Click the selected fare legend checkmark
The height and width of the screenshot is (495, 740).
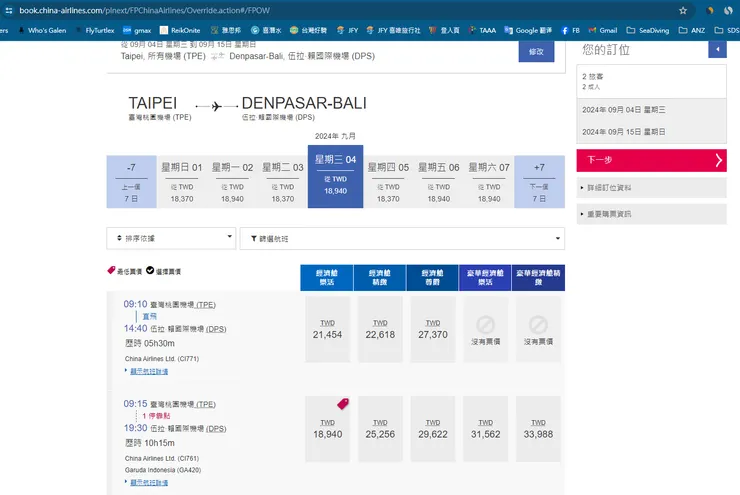150,270
